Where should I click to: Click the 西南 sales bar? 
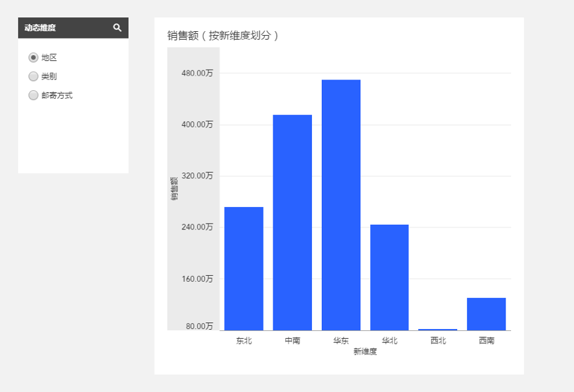click(x=486, y=314)
